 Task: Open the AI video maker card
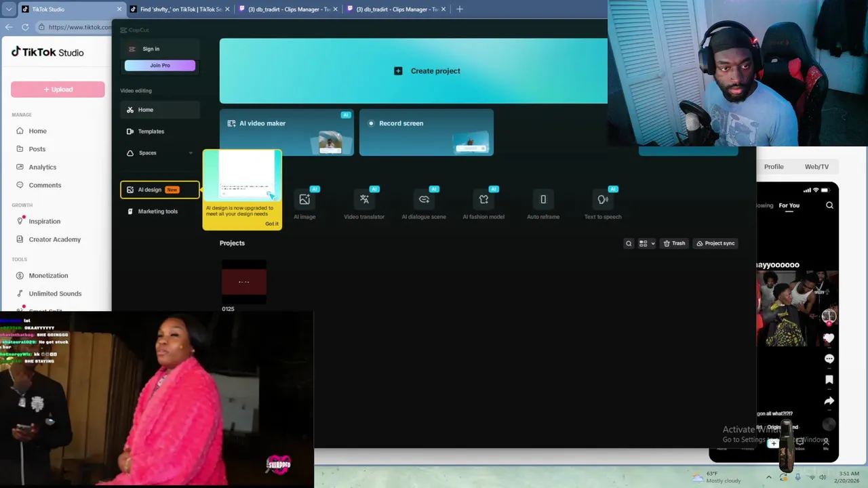click(287, 132)
